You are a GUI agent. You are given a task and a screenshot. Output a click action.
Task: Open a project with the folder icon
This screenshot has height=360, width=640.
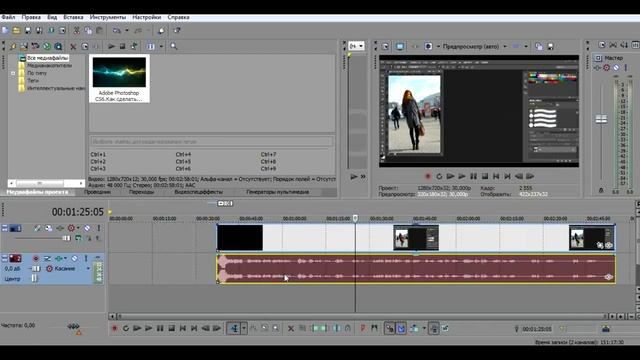(16, 31)
